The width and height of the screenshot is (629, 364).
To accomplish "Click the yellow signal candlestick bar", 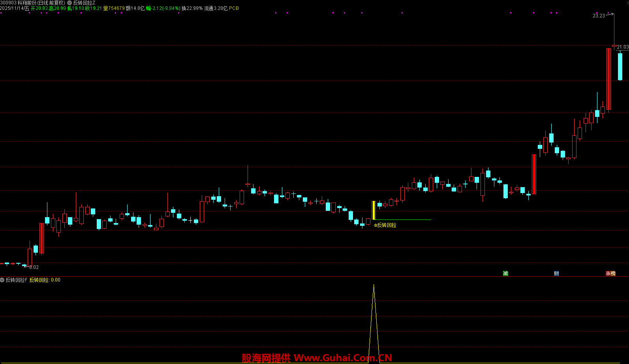I will tap(374, 210).
